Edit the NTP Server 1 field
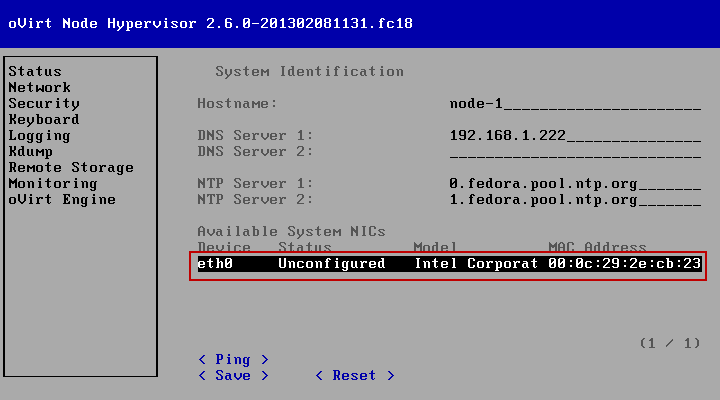Image resolution: width=720 pixels, height=400 pixels. point(575,184)
